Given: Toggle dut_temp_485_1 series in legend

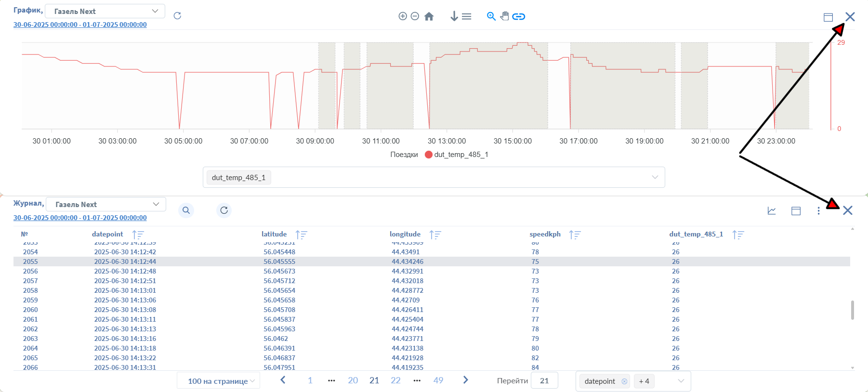Looking at the screenshot, I should [456, 155].
